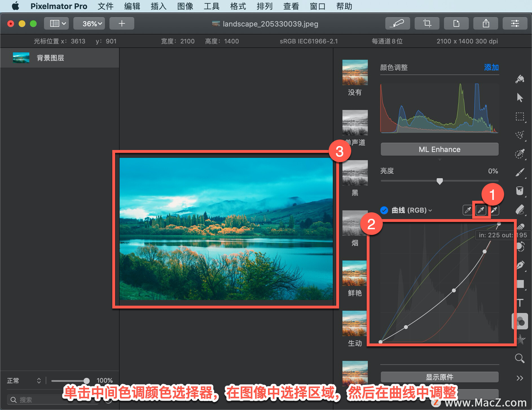Select the Free selection lasso tool
This screenshot has height=410, width=532.
520,135
